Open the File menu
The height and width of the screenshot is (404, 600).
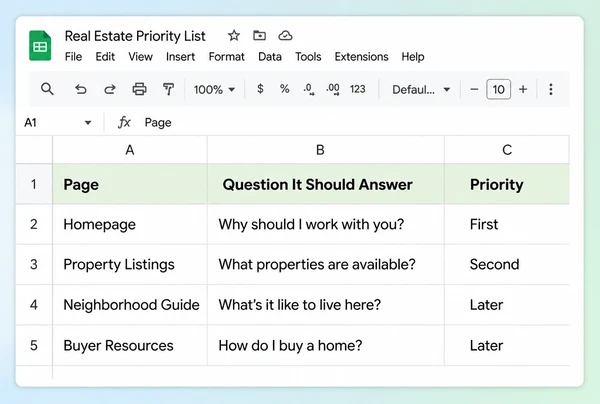[73, 57]
